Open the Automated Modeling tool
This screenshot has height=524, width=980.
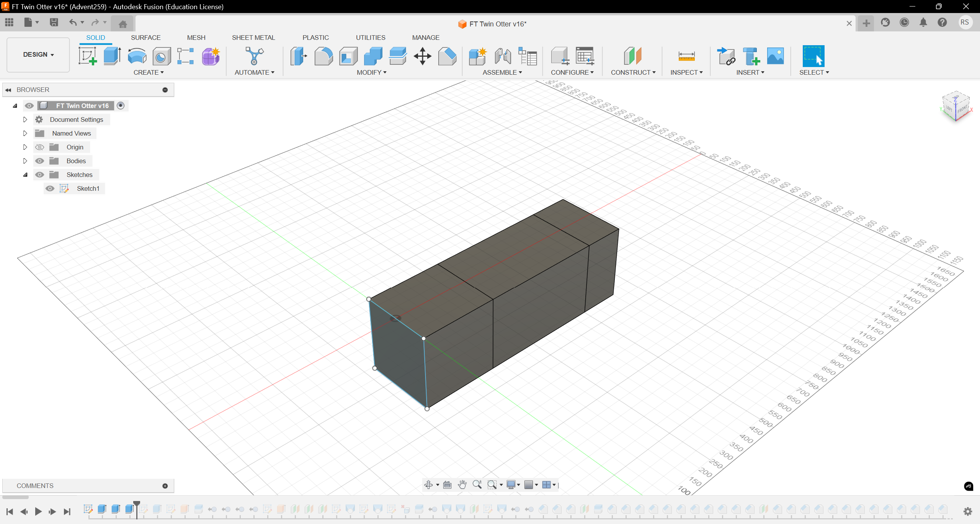click(x=254, y=56)
